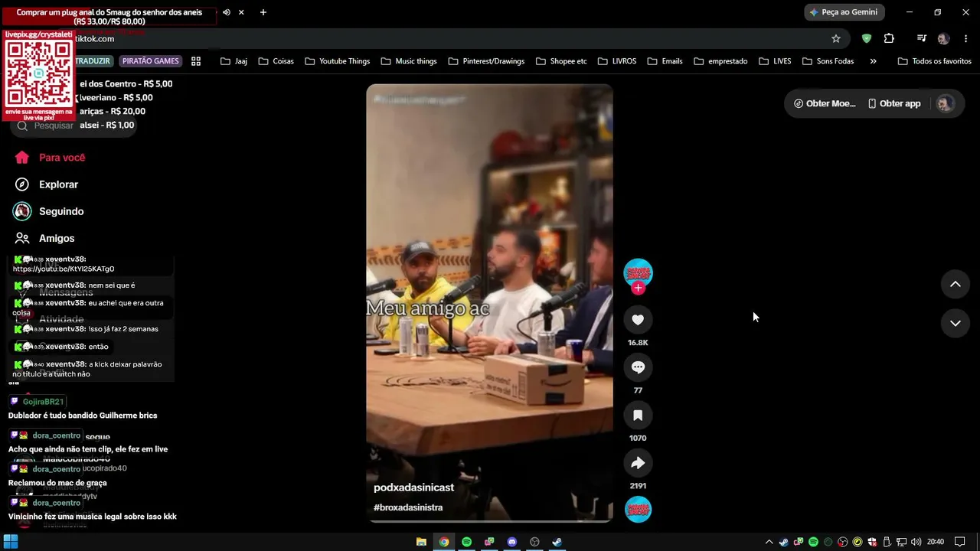
Task: Open the Emails bookmarks folder
Action: (665, 61)
